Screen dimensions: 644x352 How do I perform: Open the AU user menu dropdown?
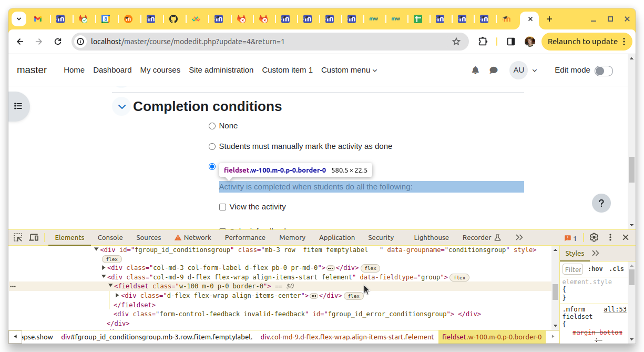[523, 70]
